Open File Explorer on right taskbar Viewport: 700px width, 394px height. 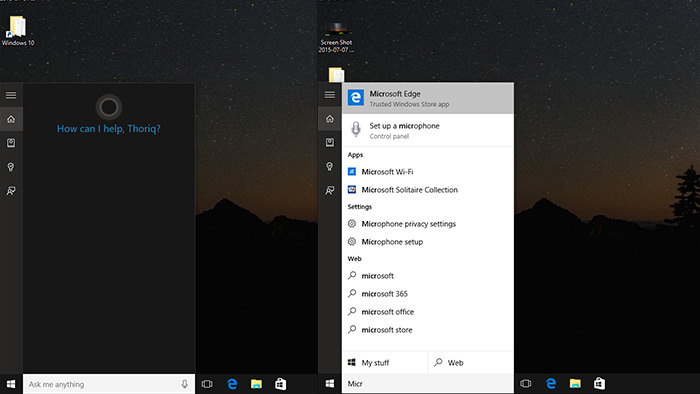[575, 383]
